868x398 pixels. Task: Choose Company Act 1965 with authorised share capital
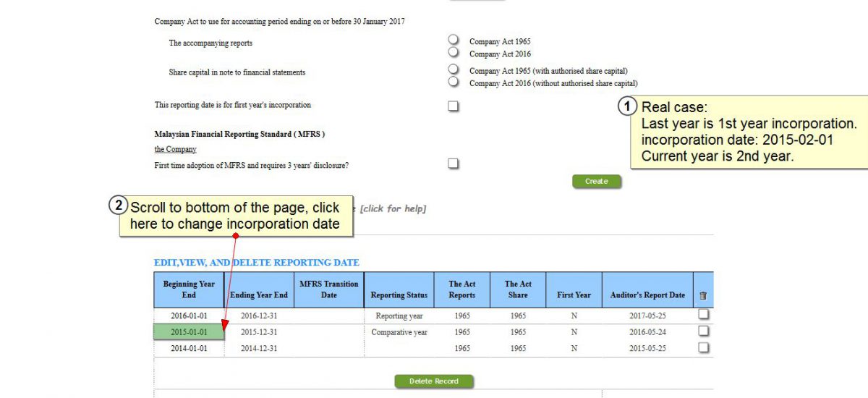[454, 69]
